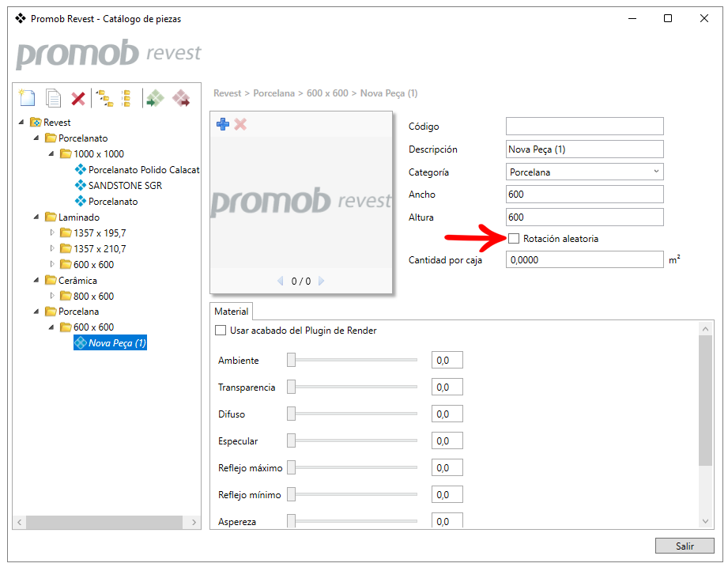Screen dimensions: 728x567
Task: Click the collapse all tree icon
Action: [x=126, y=98]
